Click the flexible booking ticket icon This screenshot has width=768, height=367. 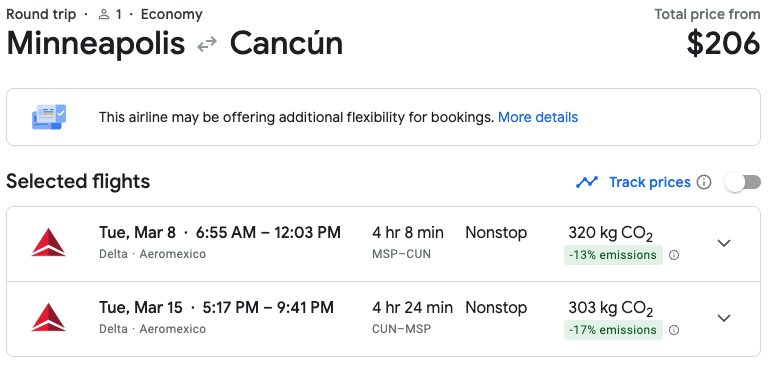tap(48, 117)
